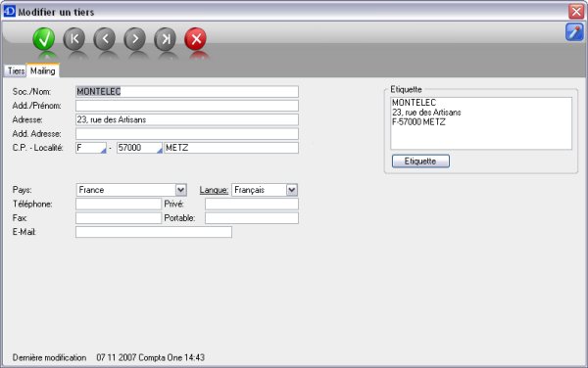Viewport: 588px width, 368px height.
Task: Go to the previous record
Action: coord(104,39)
